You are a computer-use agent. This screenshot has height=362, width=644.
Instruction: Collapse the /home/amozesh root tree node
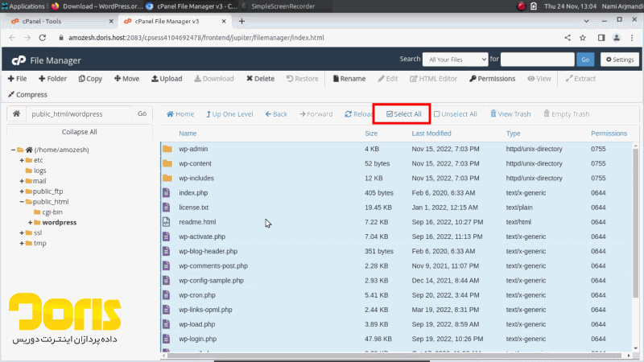pos(13,150)
